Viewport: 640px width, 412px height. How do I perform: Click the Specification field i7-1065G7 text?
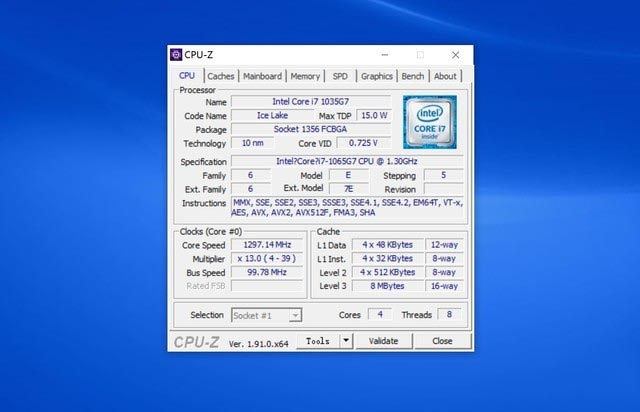tap(347, 161)
